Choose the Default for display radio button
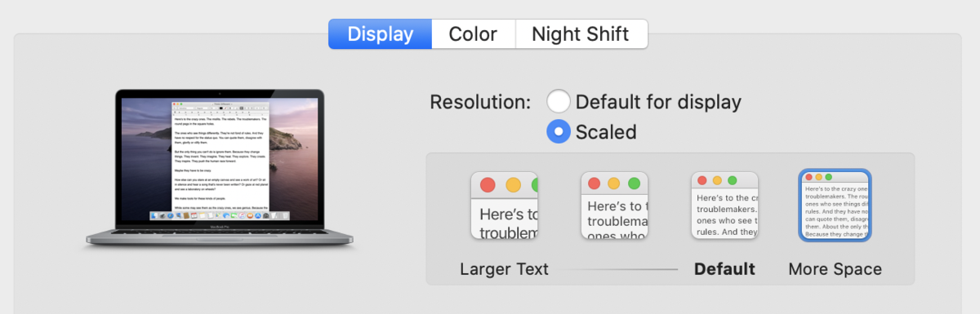Viewport: 980px width, 314px height. tap(559, 102)
